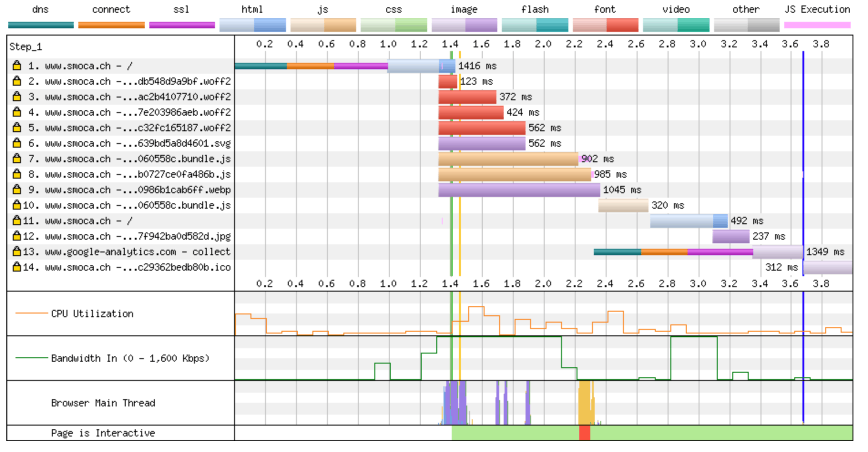
Task: Click the 1045 ms webp image bar
Action: (x=519, y=190)
